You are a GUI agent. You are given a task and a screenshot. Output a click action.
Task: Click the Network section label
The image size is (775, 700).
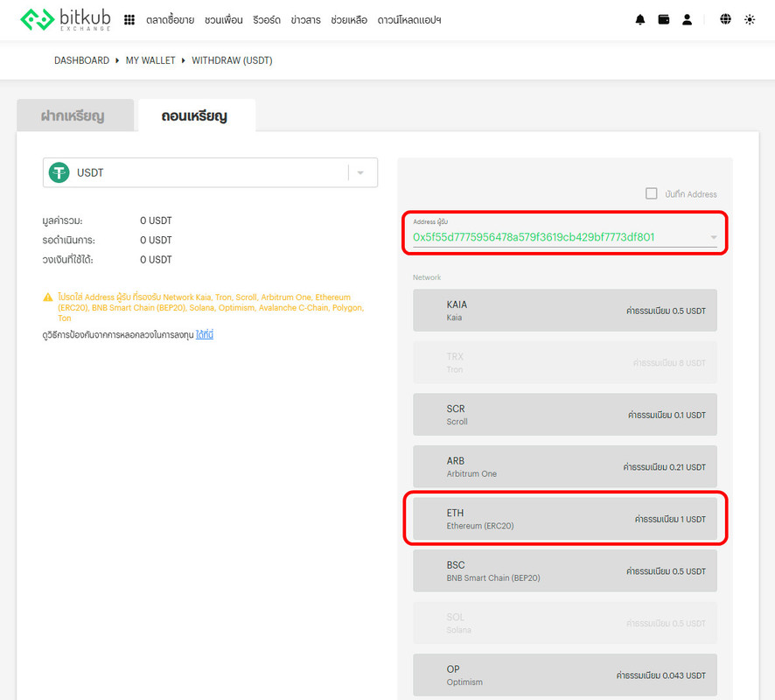point(427,277)
